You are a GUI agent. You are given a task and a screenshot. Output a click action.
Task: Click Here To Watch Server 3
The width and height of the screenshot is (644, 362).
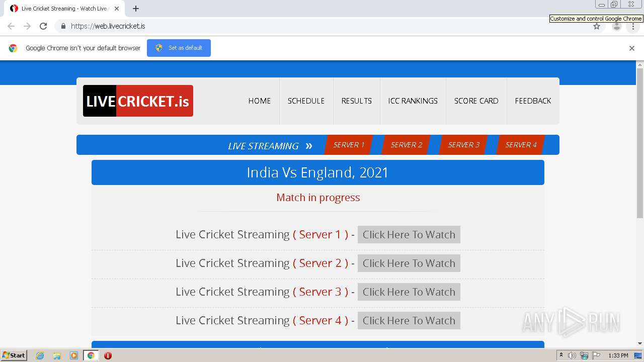coord(409,292)
